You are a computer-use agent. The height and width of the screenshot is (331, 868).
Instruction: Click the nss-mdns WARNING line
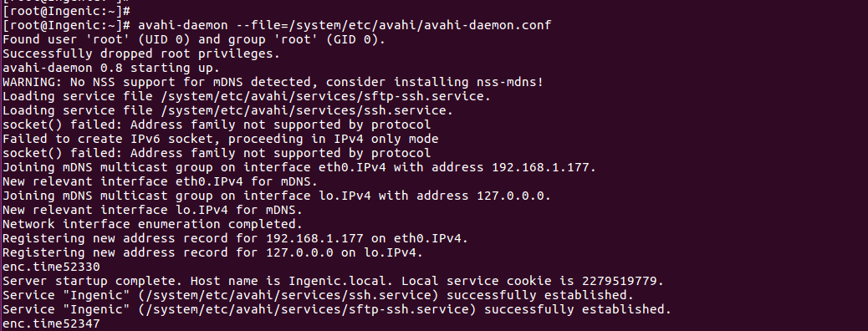(x=273, y=82)
